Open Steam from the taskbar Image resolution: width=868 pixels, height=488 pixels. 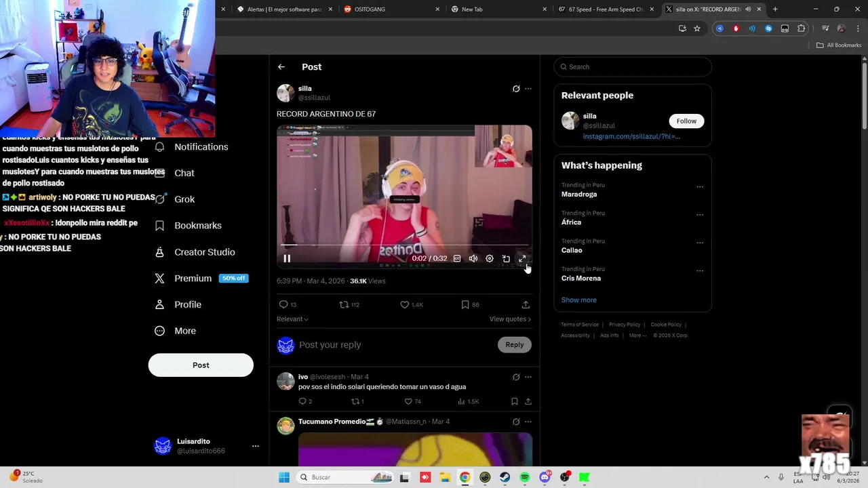[505, 477]
